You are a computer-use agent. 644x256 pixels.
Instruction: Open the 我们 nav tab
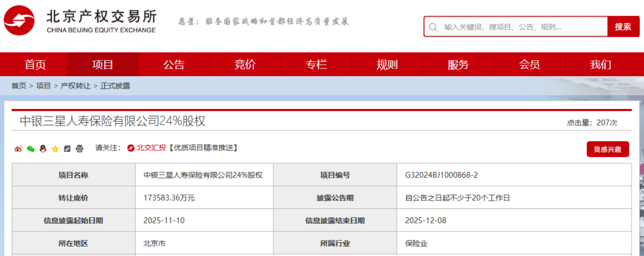(x=600, y=64)
